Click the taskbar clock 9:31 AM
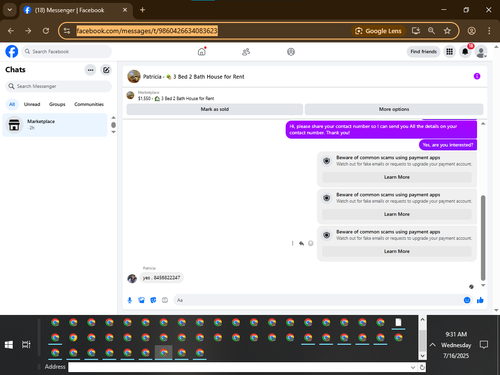This screenshot has width=500, height=375. pos(456,334)
